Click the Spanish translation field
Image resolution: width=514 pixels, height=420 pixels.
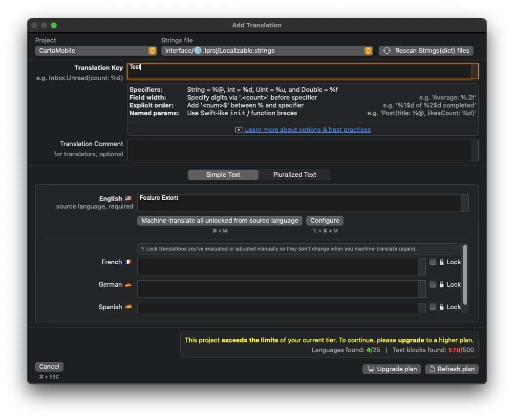tap(281, 308)
